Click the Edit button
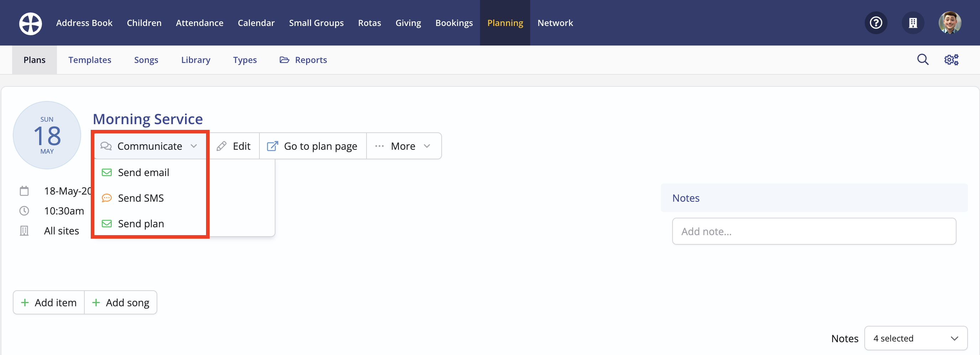 pyautogui.click(x=233, y=146)
